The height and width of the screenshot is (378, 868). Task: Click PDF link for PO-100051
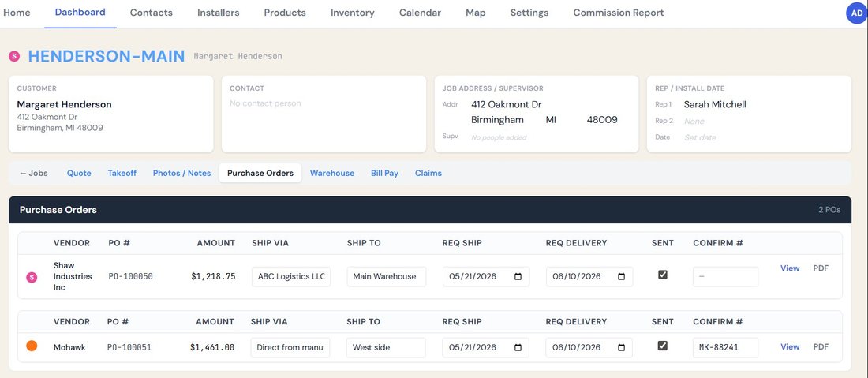821,347
